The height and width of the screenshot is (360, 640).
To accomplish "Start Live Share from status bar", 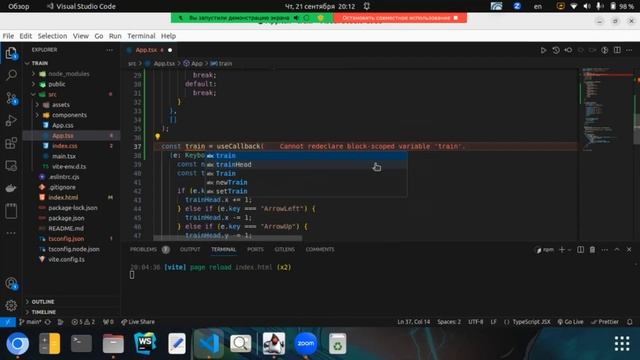I will click(x=138, y=322).
